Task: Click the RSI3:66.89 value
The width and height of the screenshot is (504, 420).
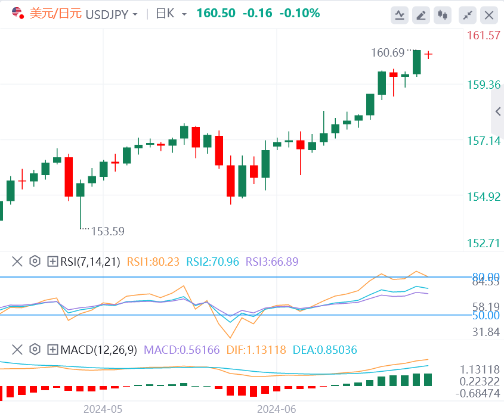Action: pyautogui.click(x=272, y=262)
